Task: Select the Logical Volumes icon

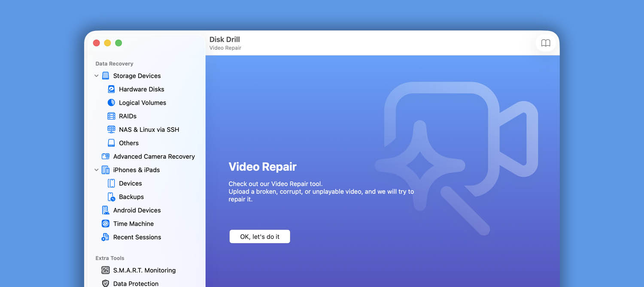Action: pos(111,103)
